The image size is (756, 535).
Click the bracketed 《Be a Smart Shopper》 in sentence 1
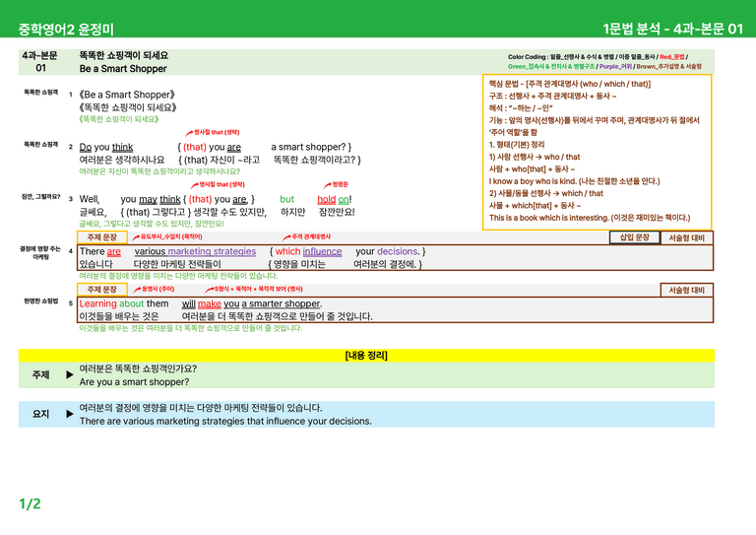point(127,95)
